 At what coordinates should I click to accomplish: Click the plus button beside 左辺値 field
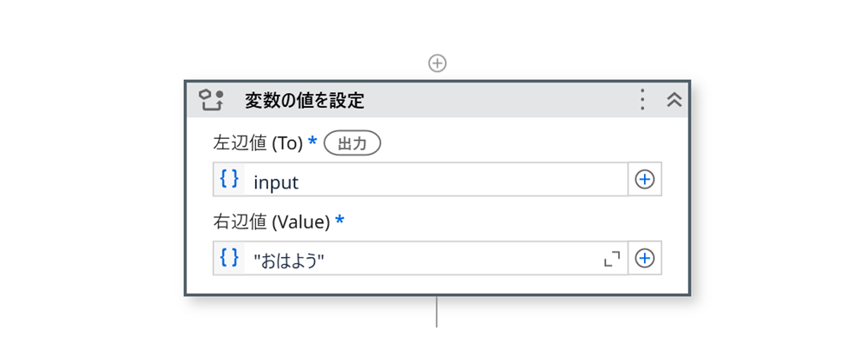click(x=645, y=180)
